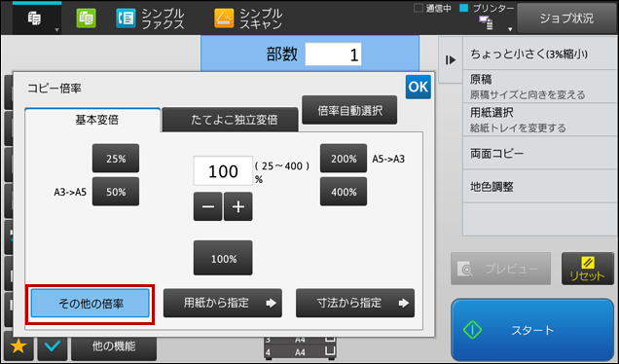The image size is (619, 364).
Task: Switch to the たてよこ独立変倍 tab
Action: tap(230, 120)
